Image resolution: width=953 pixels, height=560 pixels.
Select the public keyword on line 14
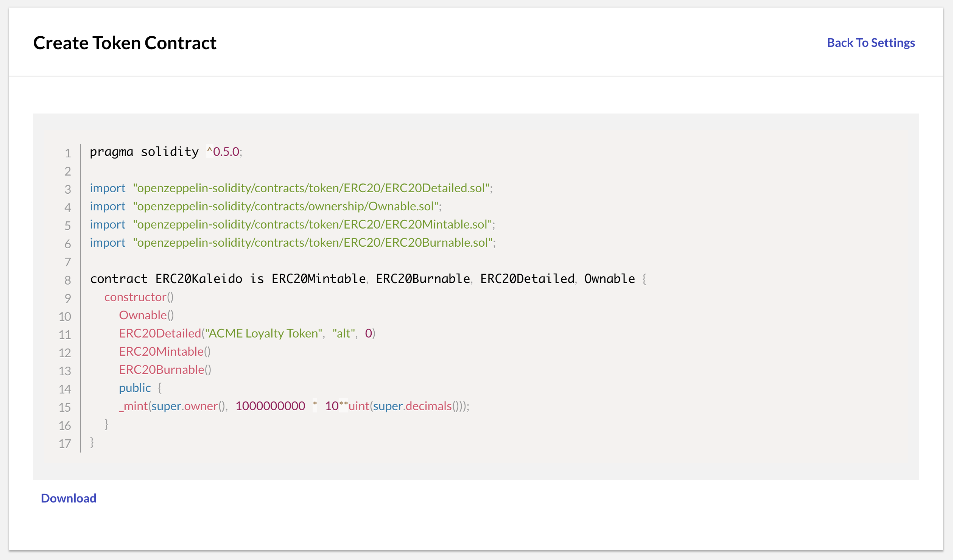135,387
